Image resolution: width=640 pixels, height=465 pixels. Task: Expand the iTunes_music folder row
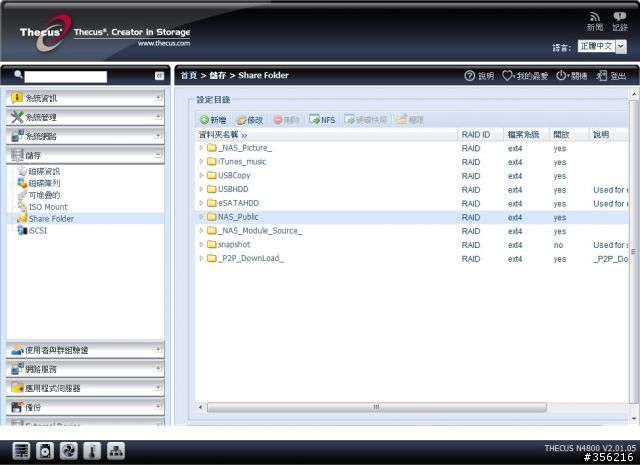point(201,162)
